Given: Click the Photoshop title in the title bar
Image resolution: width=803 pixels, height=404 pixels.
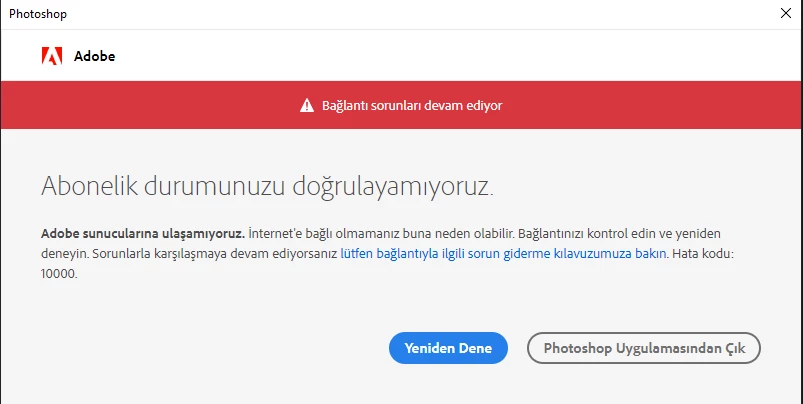Looking at the screenshot, I should click(38, 14).
